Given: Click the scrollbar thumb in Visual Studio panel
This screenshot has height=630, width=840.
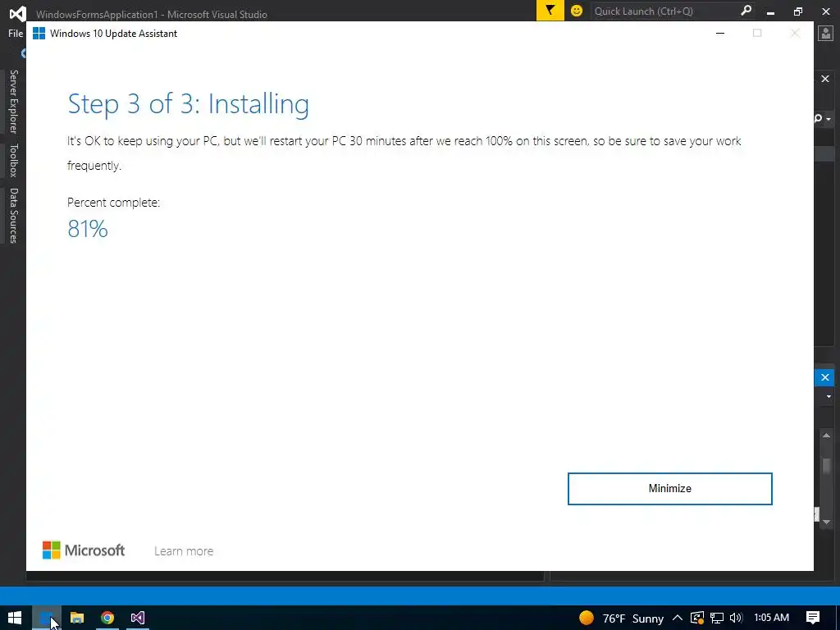Looking at the screenshot, I should 827,466.
